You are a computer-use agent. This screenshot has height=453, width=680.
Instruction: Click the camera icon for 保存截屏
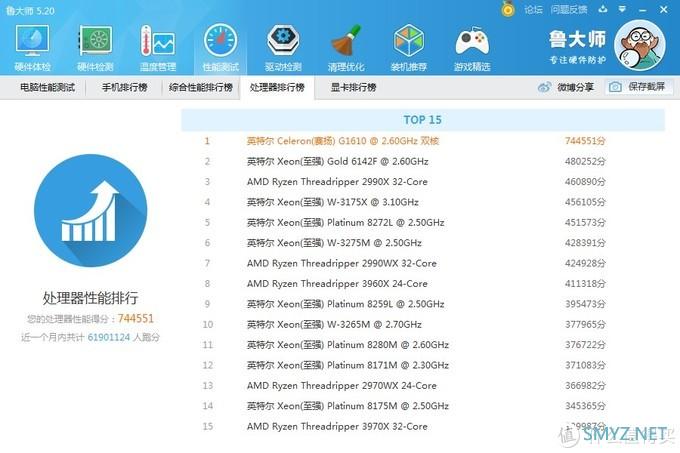click(x=615, y=87)
